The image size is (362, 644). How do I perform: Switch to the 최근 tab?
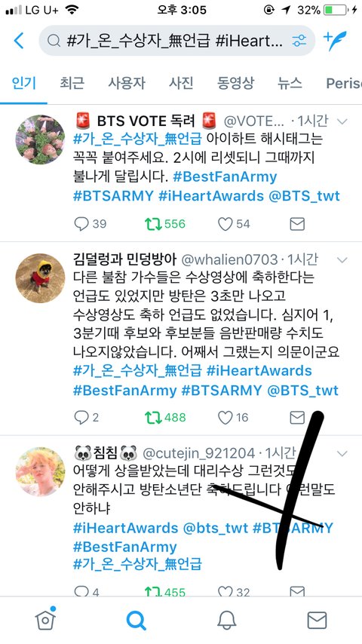tap(72, 84)
